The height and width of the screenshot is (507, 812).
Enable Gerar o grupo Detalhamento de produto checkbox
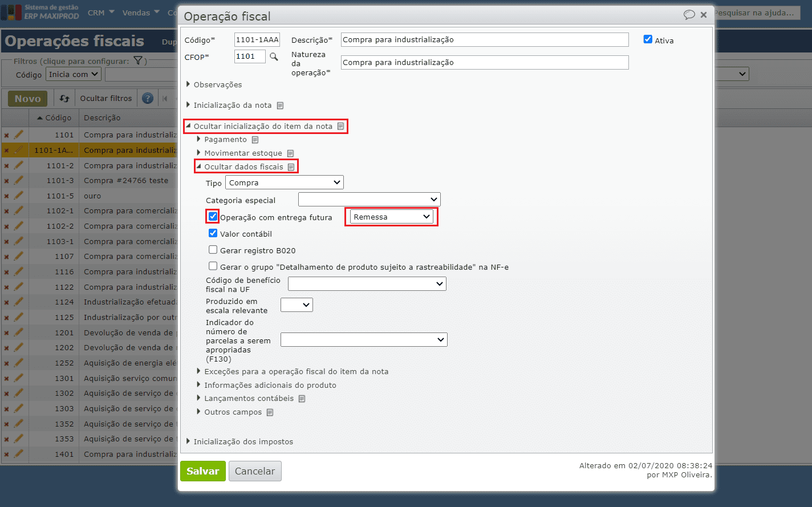(x=213, y=266)
